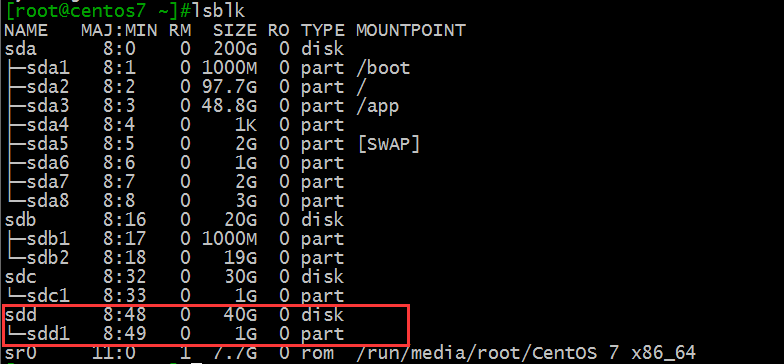Viewport: 784px width, 364px height.
Task: Select the sdd1 partition in red box
Action: pyautogui.click(x=48, y=334)
